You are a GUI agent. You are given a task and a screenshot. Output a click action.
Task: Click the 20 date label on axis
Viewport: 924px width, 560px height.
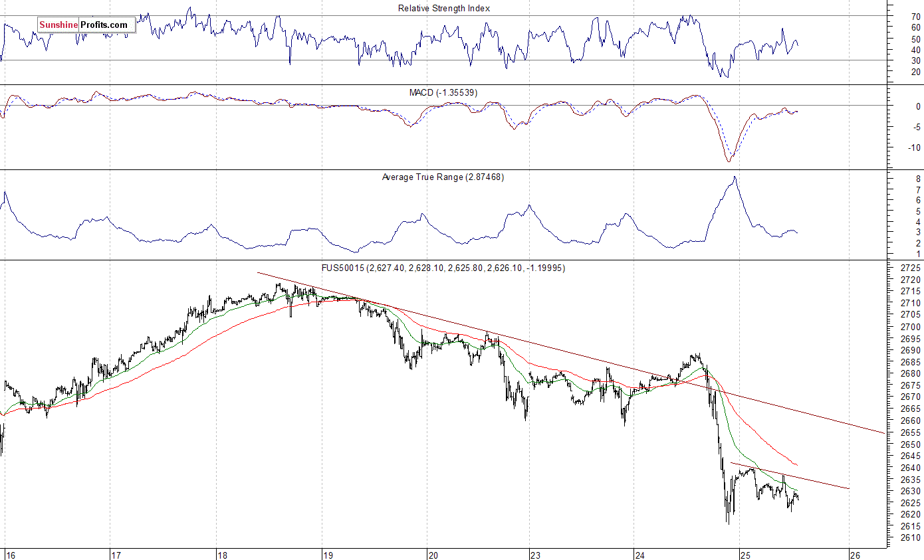433,555
